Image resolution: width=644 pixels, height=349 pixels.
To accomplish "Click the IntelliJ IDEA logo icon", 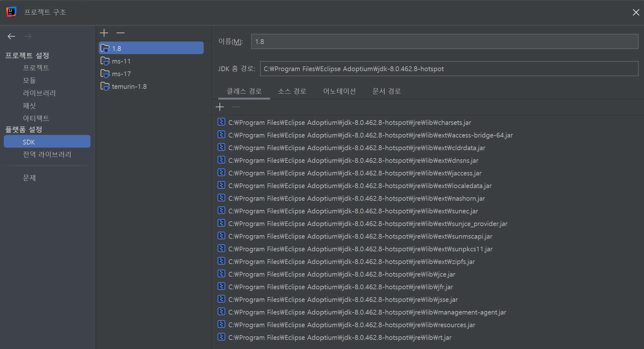I will 11,12.
